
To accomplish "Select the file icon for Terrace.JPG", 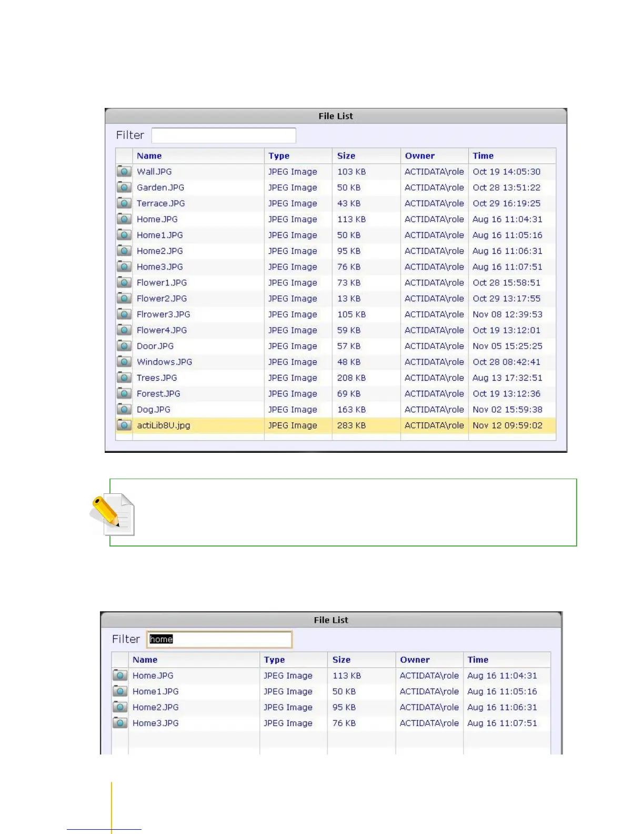I will pos(124,203).
